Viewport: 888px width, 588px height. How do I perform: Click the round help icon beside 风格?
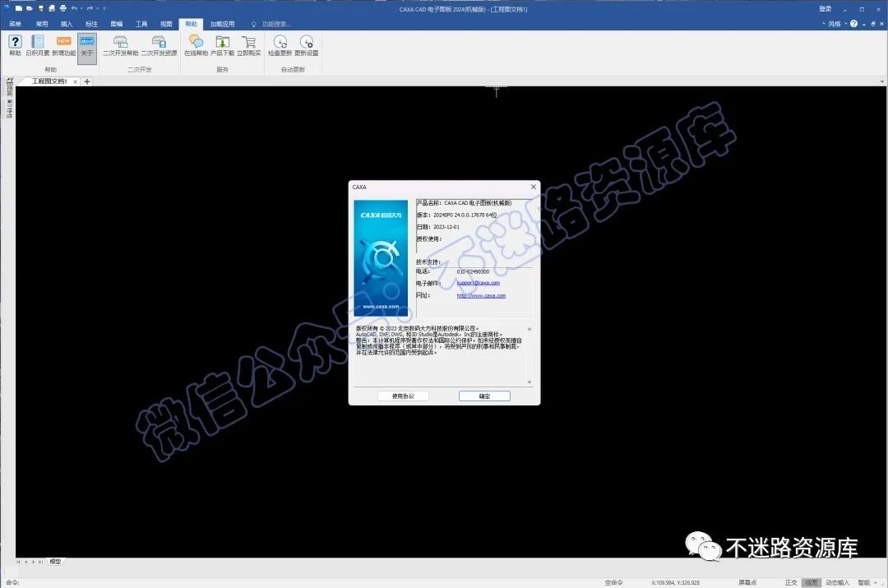[853, 24]
